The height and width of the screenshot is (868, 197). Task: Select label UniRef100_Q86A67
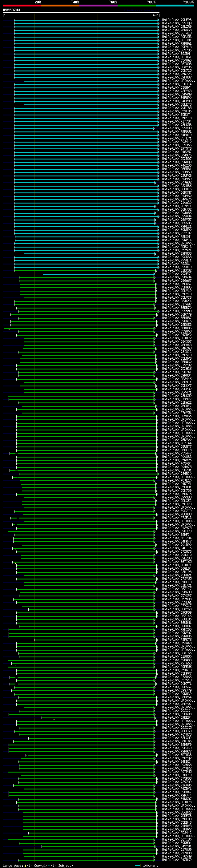(x=177, y=281)
